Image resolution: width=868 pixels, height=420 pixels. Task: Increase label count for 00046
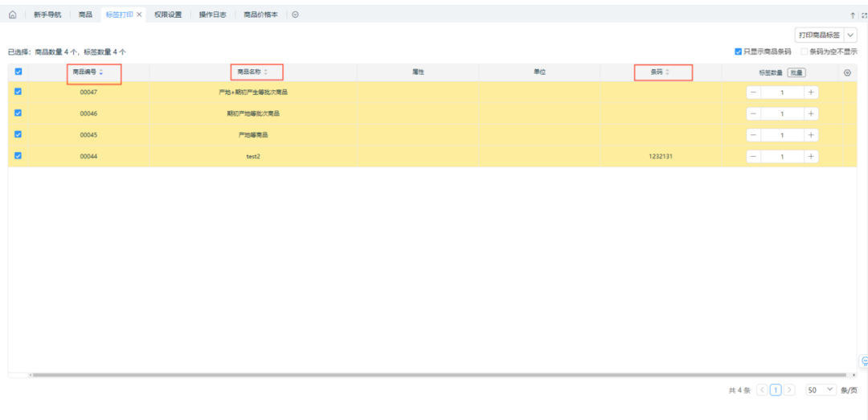tap(811, 113)
